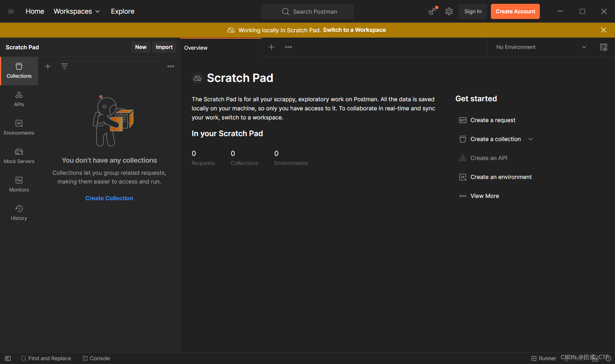Open the Settings gear
The height and width of the screenshot is (364, 615).
[x=449, y=11]
